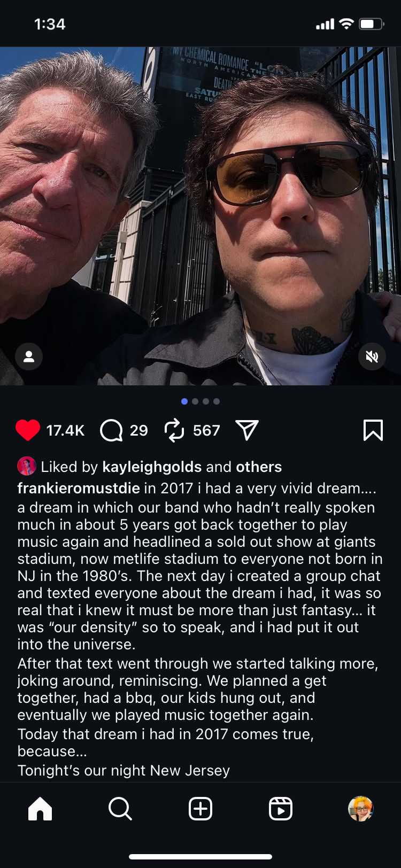
Task: View others who liked the post
Action: click(x=259, y=467)
